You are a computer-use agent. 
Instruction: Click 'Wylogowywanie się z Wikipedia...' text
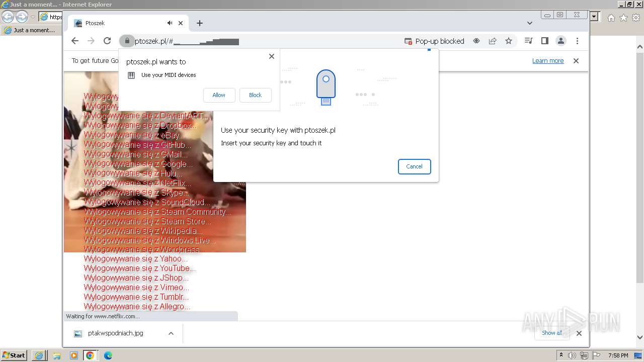point(143,231)
